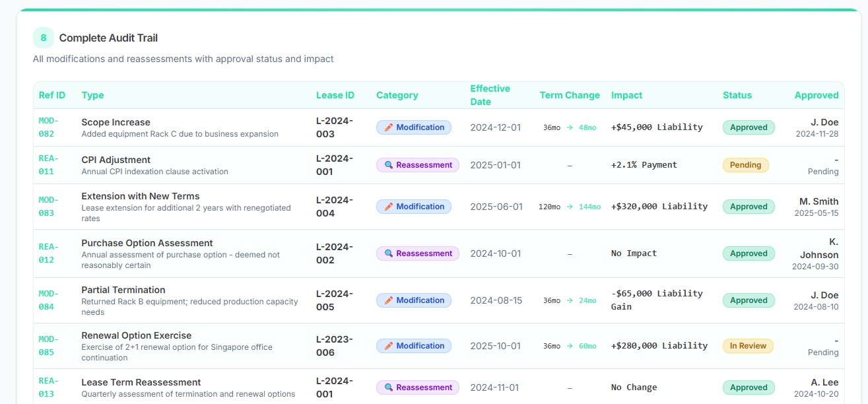868x404 pixels.
Task: Click the Approved status pill for MOD-084
Action: (749, 300)
